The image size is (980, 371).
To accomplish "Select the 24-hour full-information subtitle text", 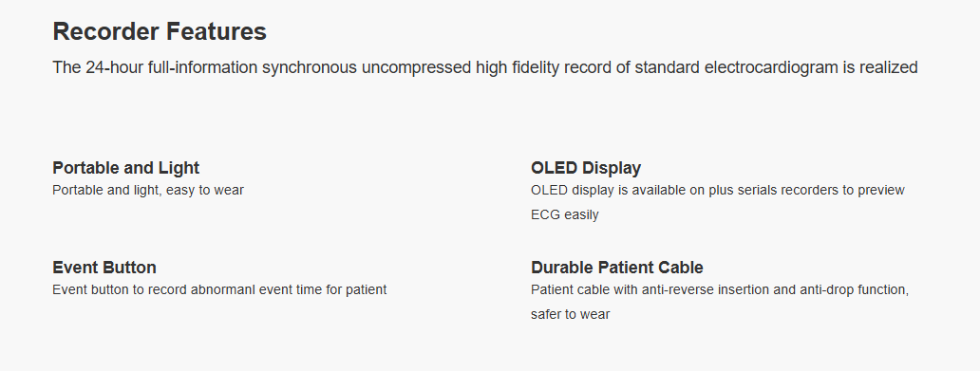I will click(485, 67).
